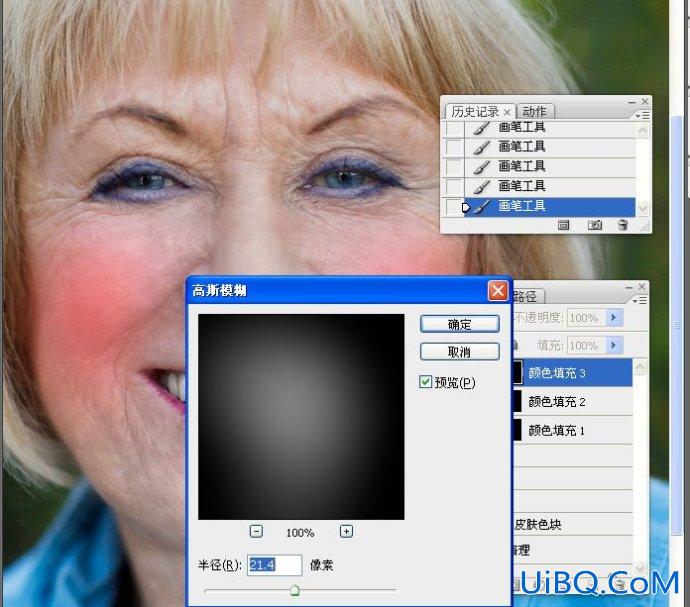Click the 颜色填充 2 layer thumbnail

point(518,401)
